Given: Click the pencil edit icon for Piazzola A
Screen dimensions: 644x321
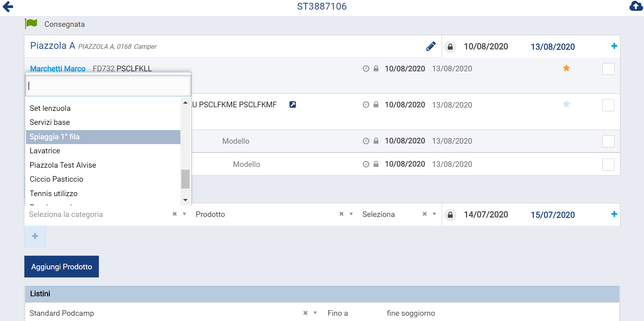Looking at the screenshot, I should pyautogui.click(x=431, y=46).
